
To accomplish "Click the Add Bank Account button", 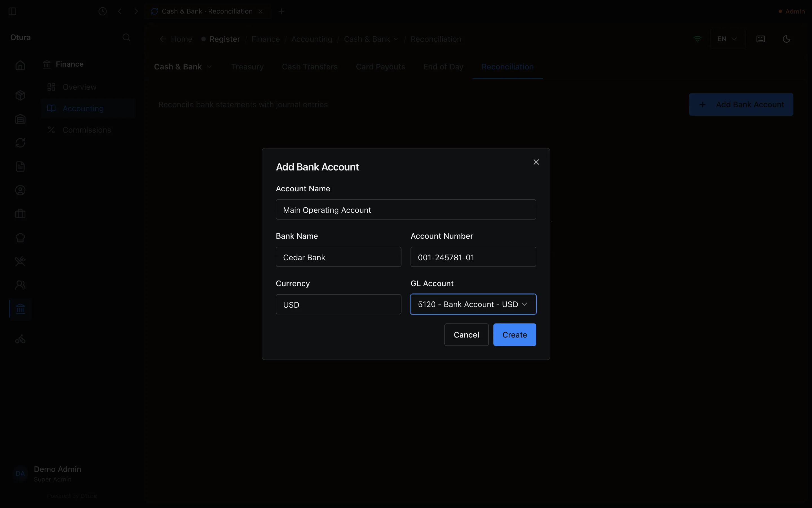I will (741, 104).
